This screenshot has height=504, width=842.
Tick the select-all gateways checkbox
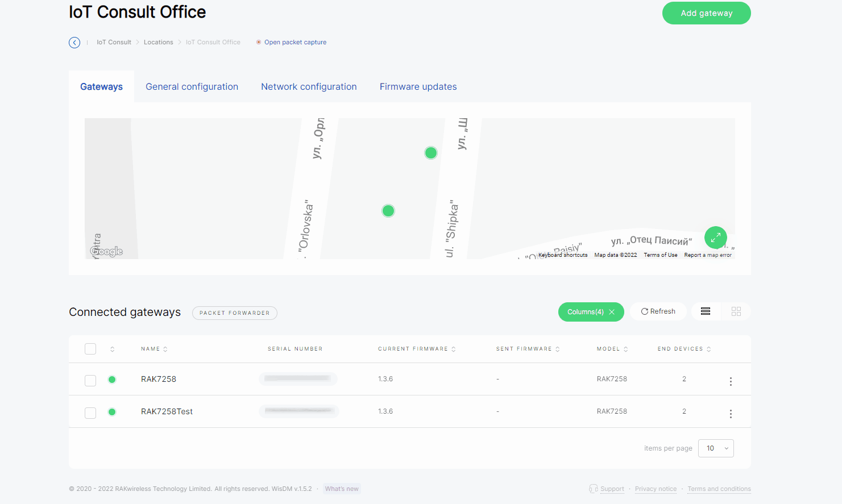(90, 349)
